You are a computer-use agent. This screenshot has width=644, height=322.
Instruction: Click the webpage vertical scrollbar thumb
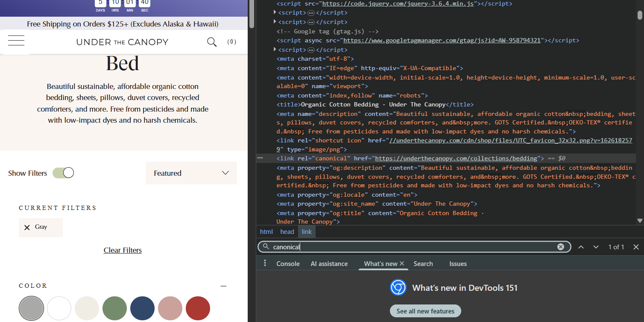point(251,14)
